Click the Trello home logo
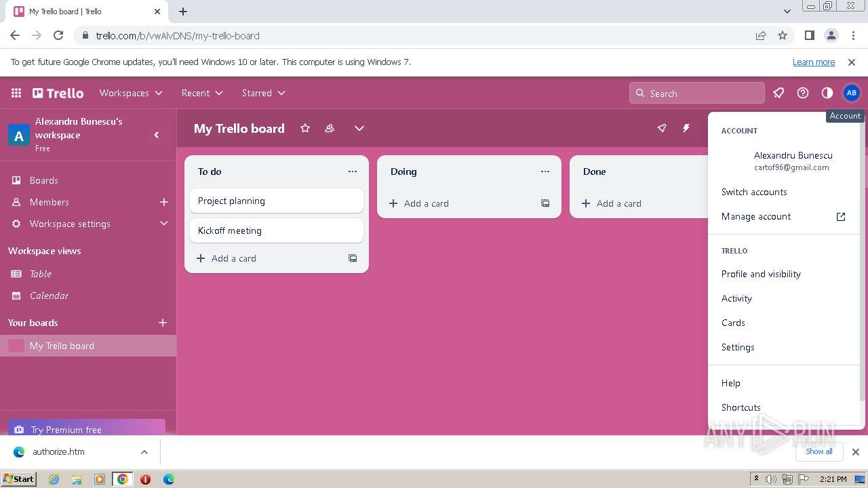Screen dimensions: 868x488 point(58,93)
